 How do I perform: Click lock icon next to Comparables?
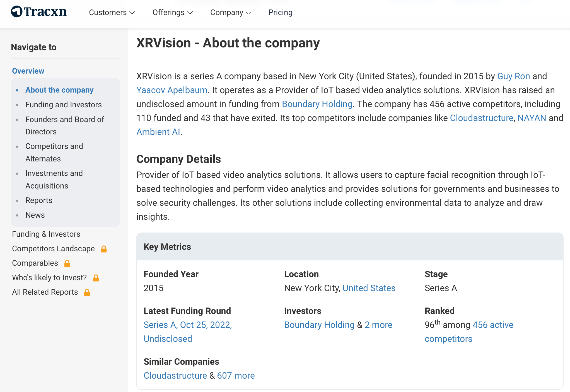(67, 263)
